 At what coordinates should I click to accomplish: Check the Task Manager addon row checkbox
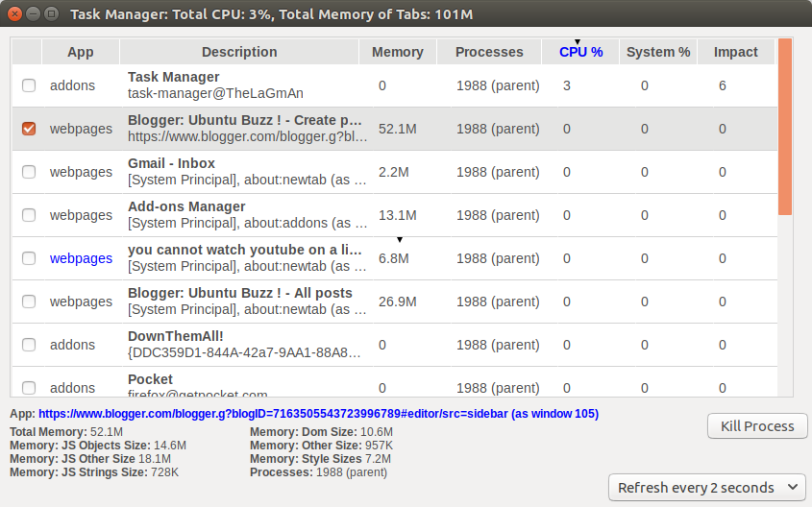(x=29, y=85)
